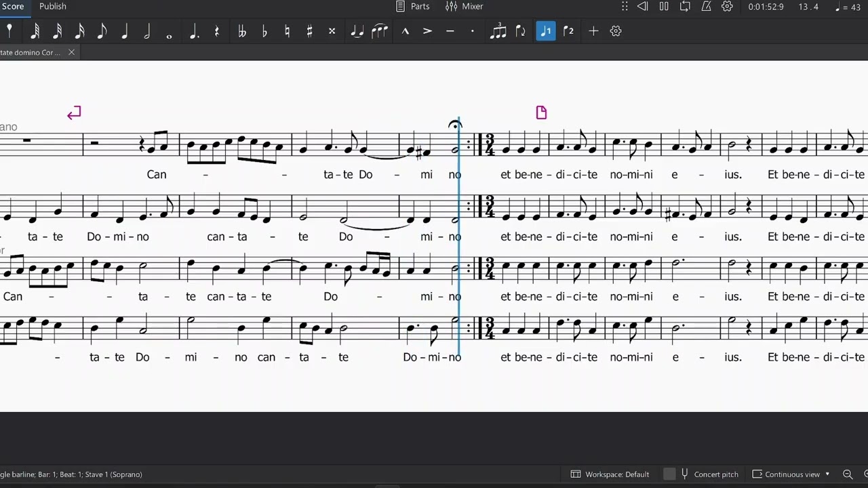Select the system break marker above the staff
868x488 pixels.
coord(74,113)
